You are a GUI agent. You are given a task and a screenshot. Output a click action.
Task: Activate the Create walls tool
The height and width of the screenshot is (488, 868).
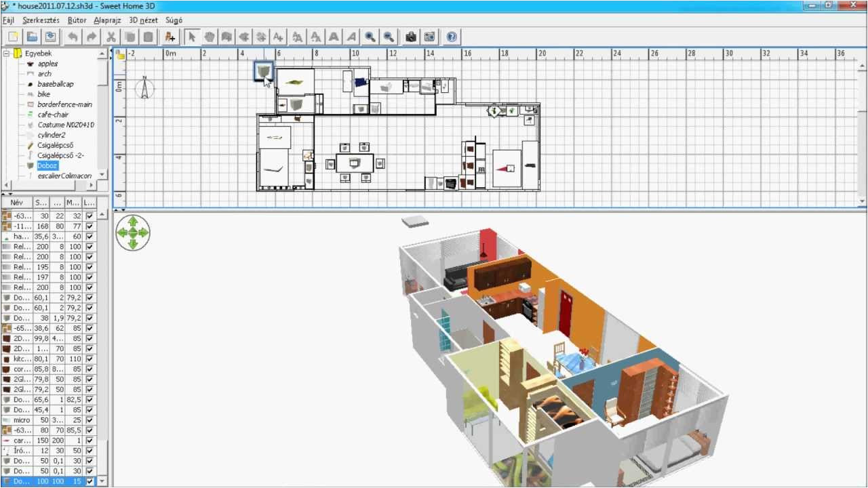pos(227,37)
